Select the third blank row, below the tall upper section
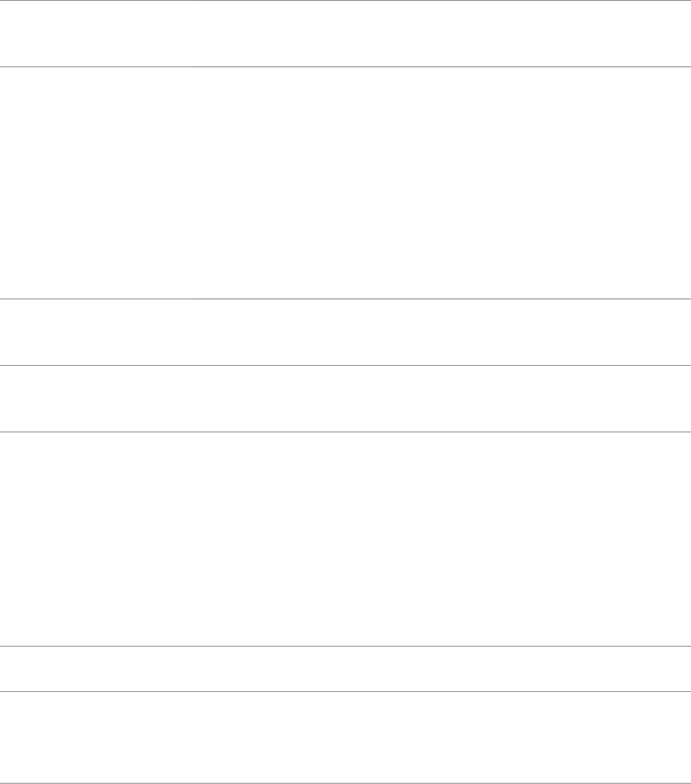 pyautogui.click(x=345, y=332)
